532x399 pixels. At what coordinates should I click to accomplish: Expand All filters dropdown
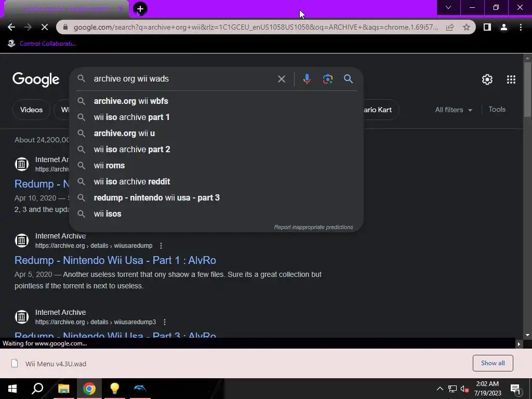tap(453, 110)
